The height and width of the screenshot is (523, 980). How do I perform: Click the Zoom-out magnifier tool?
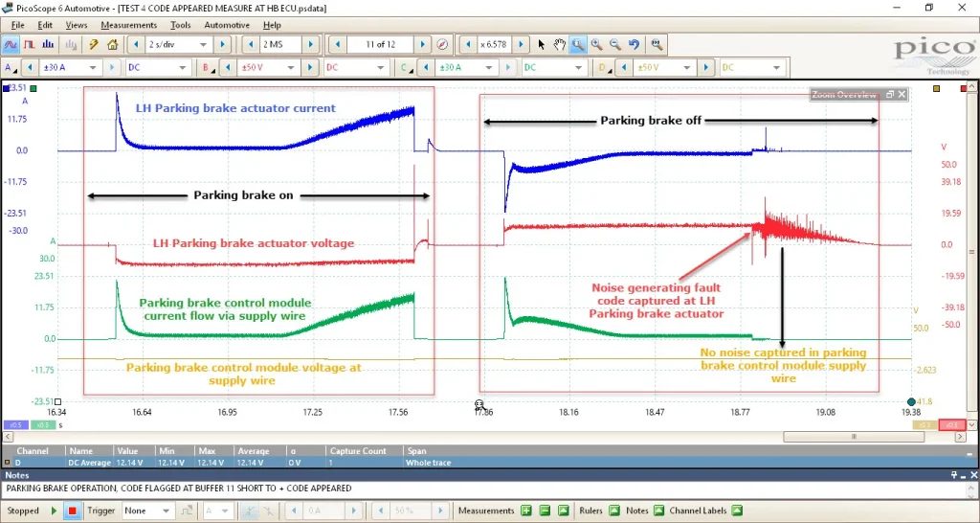click(615, 44)
